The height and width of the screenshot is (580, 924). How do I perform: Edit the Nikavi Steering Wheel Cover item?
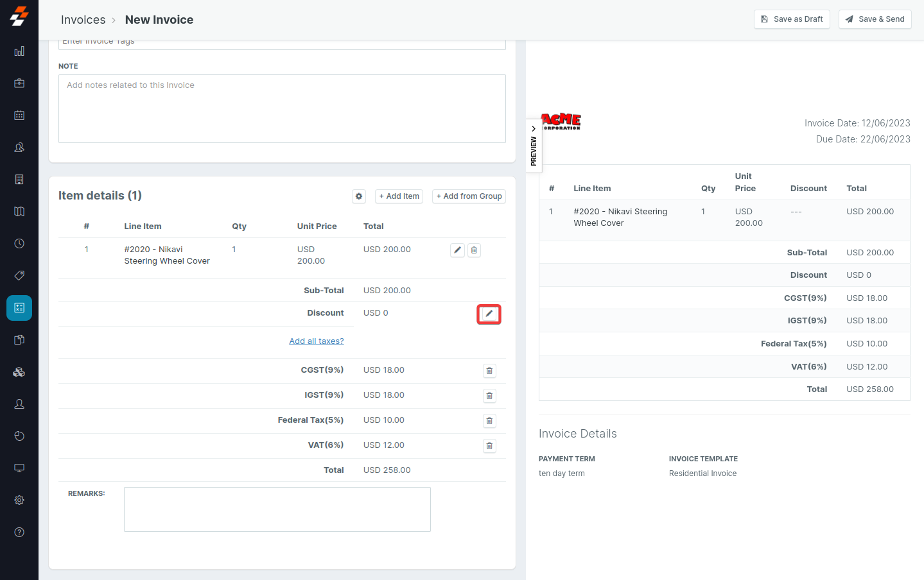click(x=457, y=250)
